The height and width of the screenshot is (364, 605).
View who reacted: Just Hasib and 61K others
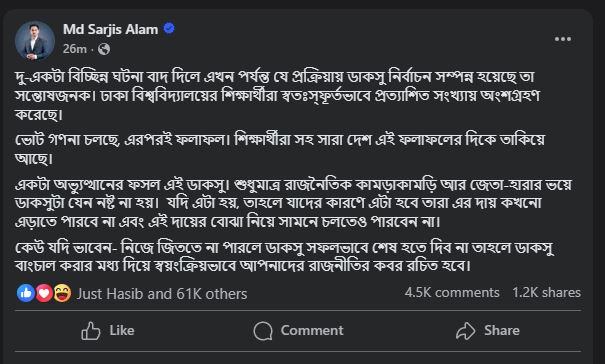tap(162, 294)
